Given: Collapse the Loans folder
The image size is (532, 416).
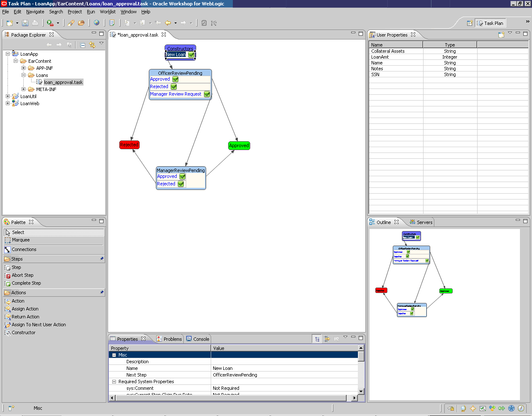Looking at the screenshot, I should [23, 75].
